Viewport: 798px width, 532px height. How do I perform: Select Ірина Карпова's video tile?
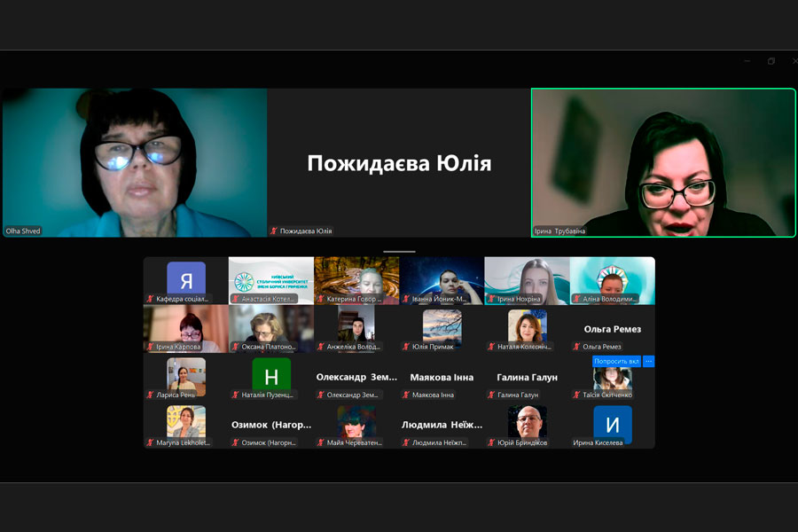[186, 328]
